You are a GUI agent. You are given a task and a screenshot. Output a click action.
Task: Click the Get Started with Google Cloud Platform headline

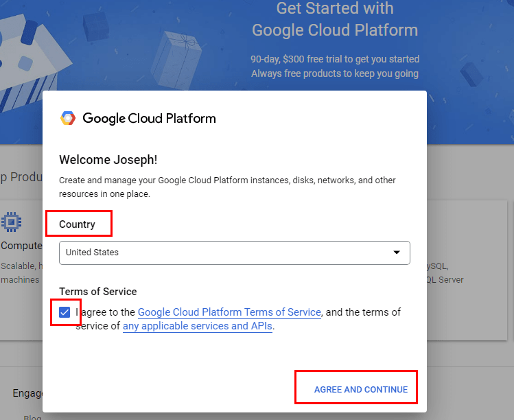(x=335, y=19)
